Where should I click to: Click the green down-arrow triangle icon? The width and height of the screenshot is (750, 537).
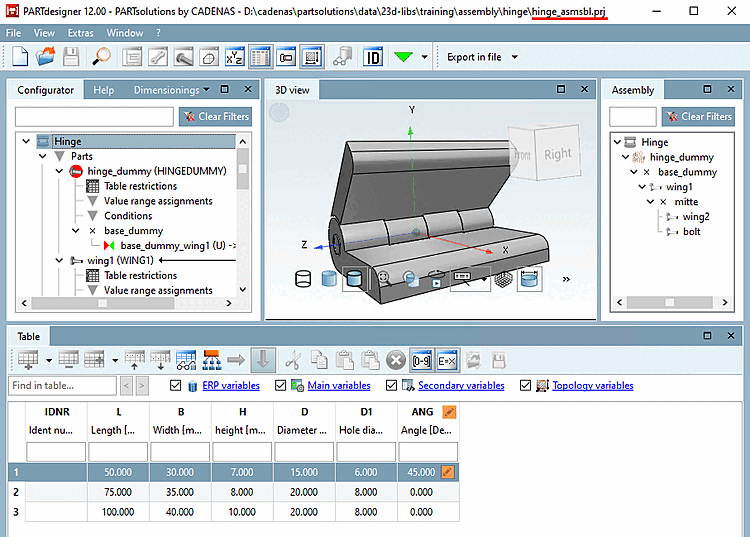(x=403, y=57)
